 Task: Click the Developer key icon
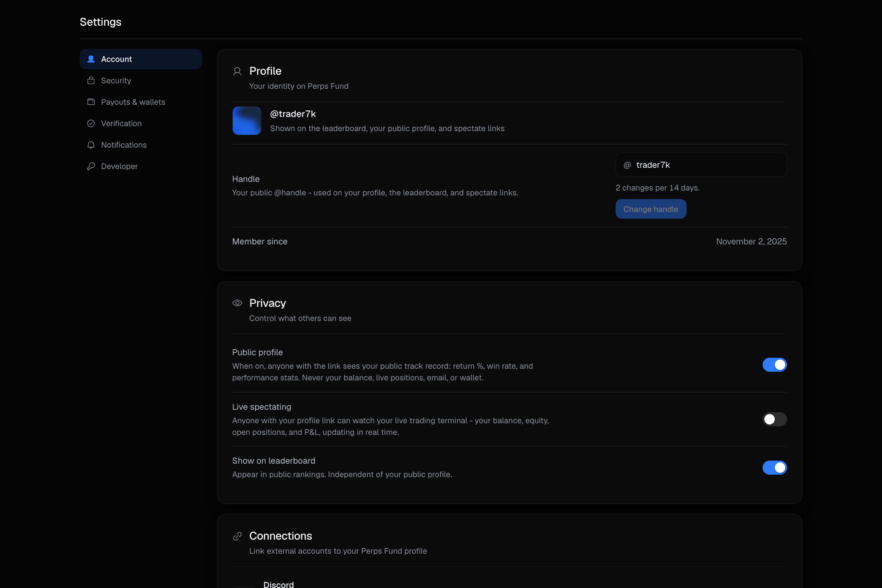click(x=91, y=167)
